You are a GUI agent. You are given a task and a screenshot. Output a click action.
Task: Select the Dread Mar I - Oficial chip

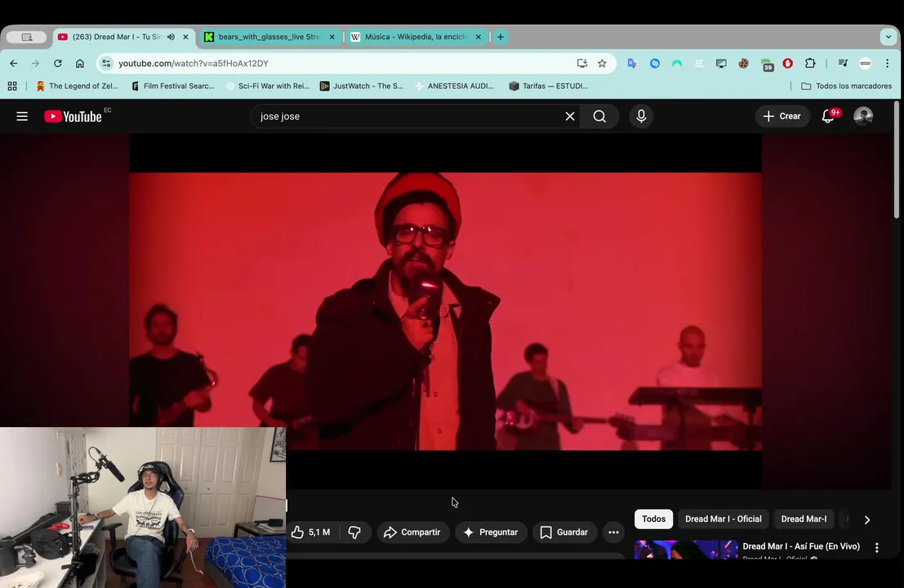point(723,519)
